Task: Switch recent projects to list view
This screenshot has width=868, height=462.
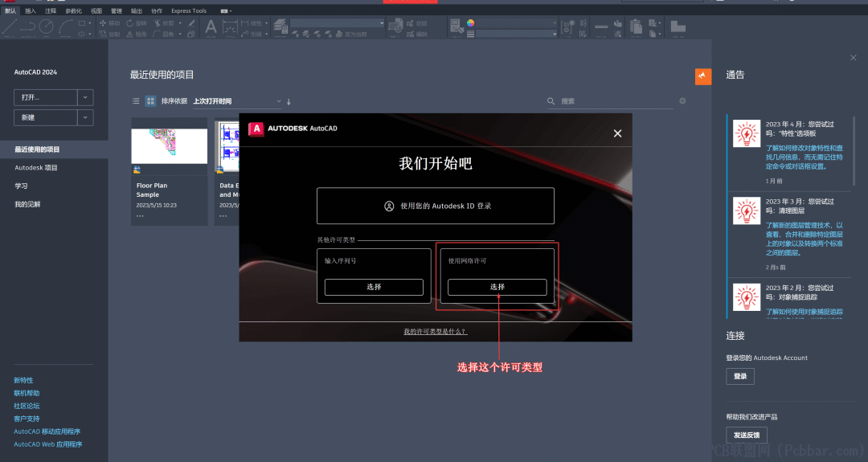Action: 136,101
